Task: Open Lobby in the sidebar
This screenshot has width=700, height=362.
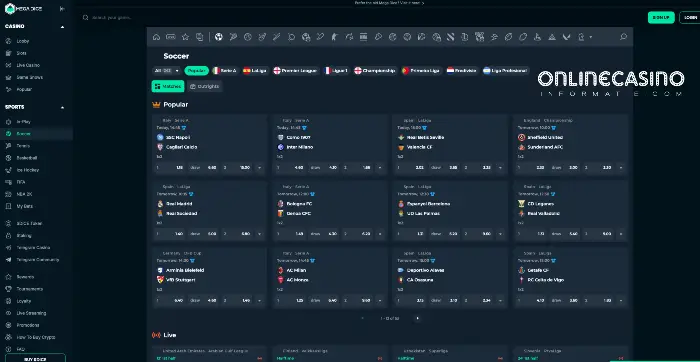Action: point(23,41)
